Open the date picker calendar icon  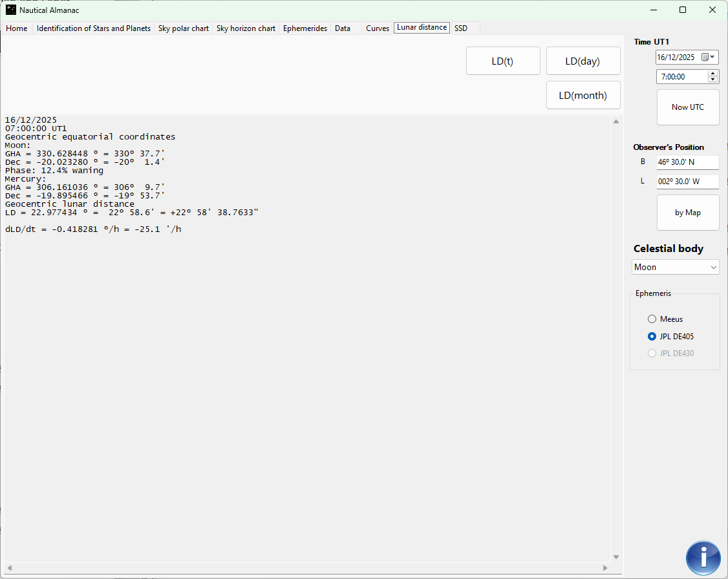click(x=705, y=57)
